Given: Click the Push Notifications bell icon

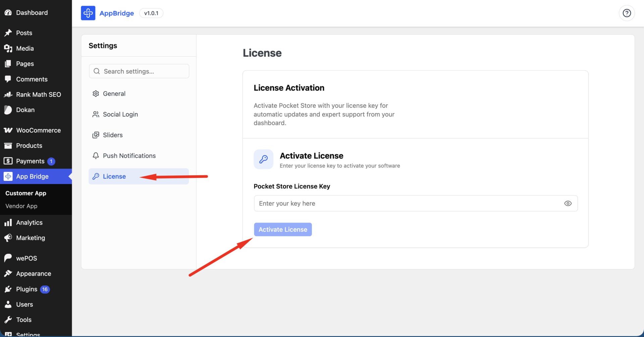Looking at the screenshot, I should [96, 156].
